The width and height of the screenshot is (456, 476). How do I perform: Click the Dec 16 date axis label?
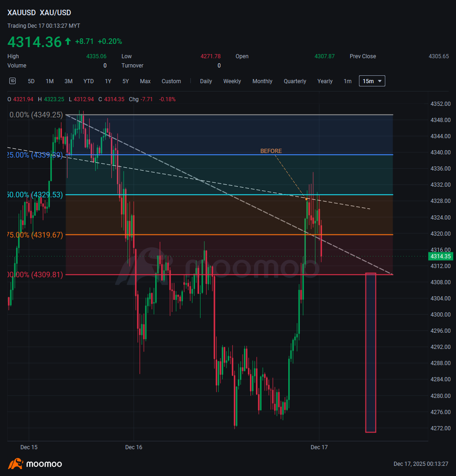pyautogui.click(x=134, y=447)
